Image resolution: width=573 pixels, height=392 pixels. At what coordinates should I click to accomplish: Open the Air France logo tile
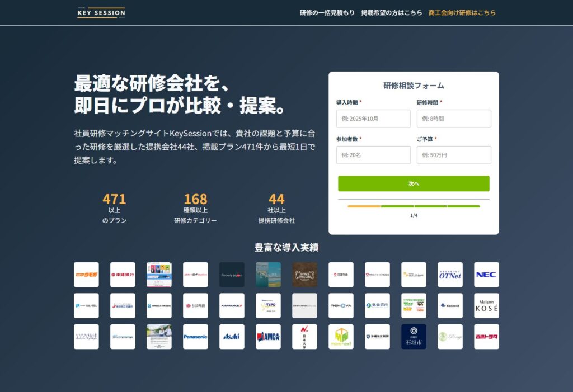pos(232,306)
